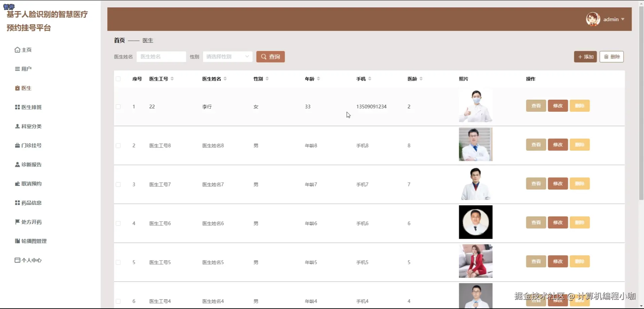Viewport: 644px width, 309px height.
Task: Select the 医生 sidebar item
Action: click(x=23, y=88)
